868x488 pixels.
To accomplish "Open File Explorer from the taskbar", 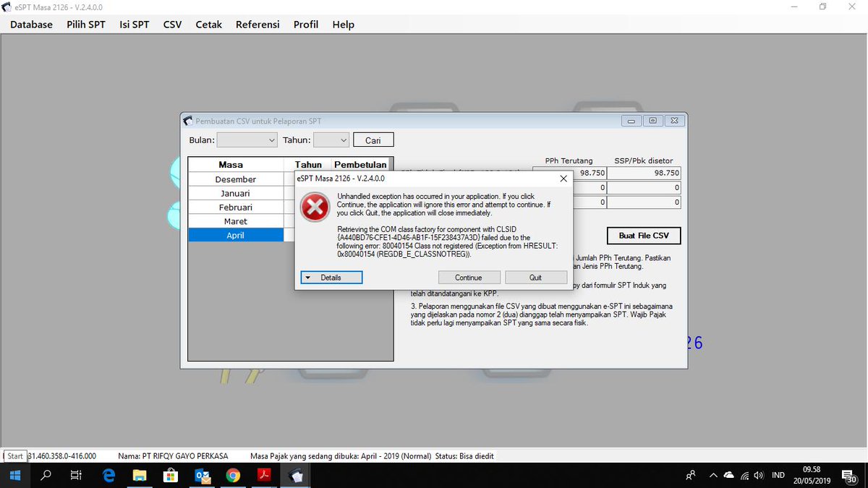I will click(140, 476).
